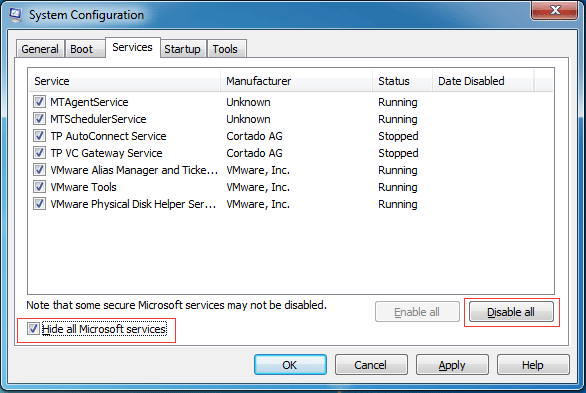Click Running status of MTAgentService

click(398, 102)
